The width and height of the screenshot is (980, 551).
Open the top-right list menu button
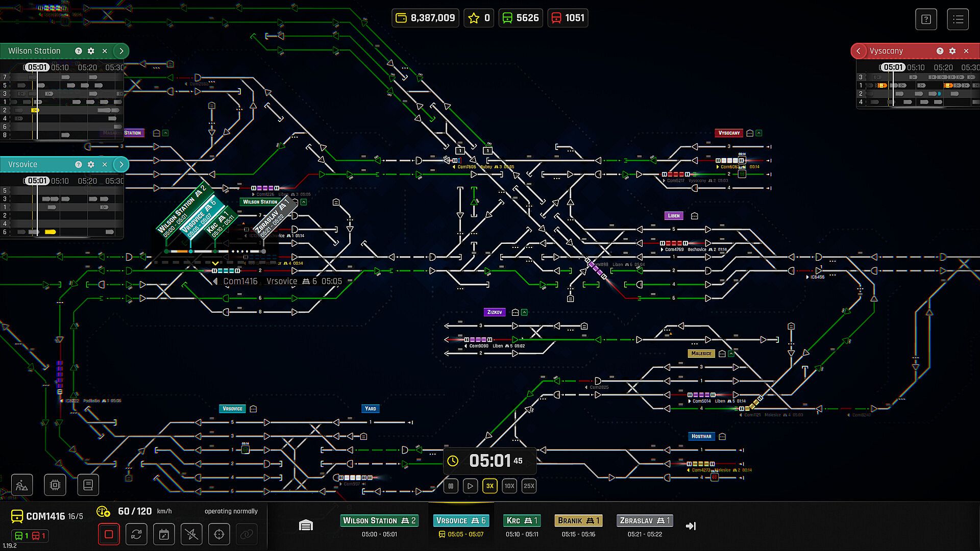[958, 19]
